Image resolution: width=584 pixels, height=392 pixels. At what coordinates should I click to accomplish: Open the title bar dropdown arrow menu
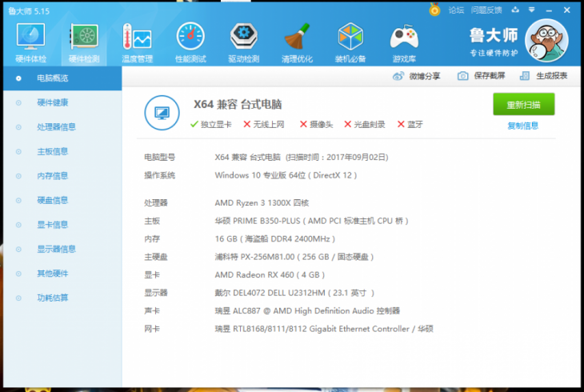coord(531,10)
